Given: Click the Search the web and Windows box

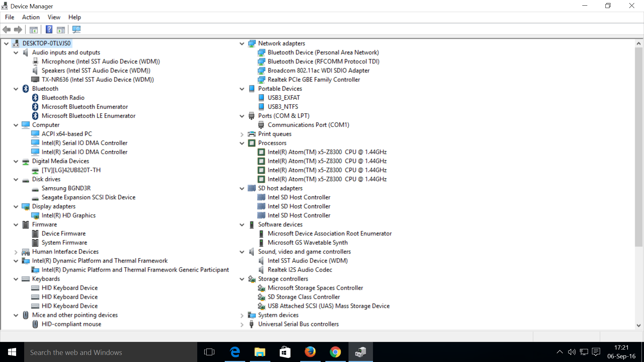Looking at the screenshot, I should 111,352.
